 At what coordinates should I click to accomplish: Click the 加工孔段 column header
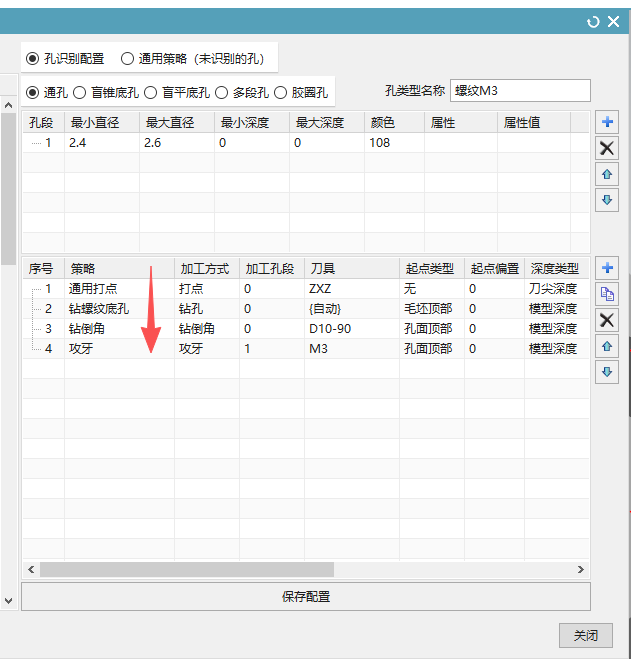(272, 269)
